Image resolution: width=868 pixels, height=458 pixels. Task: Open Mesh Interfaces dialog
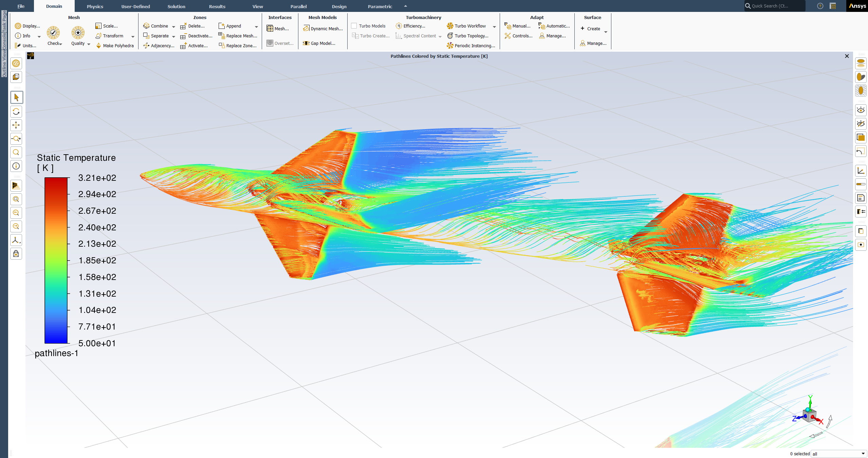pos(278,29)
